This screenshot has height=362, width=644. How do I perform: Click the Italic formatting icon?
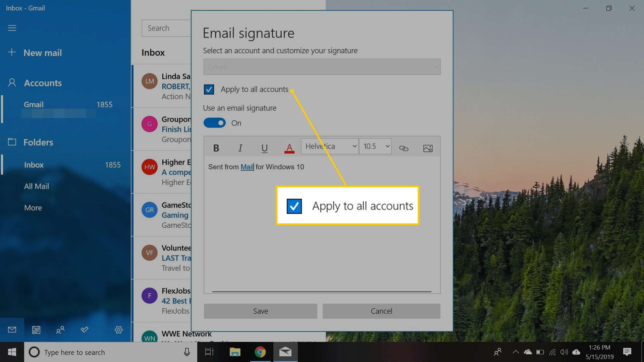pyautogui.click(x=240, y=147)
